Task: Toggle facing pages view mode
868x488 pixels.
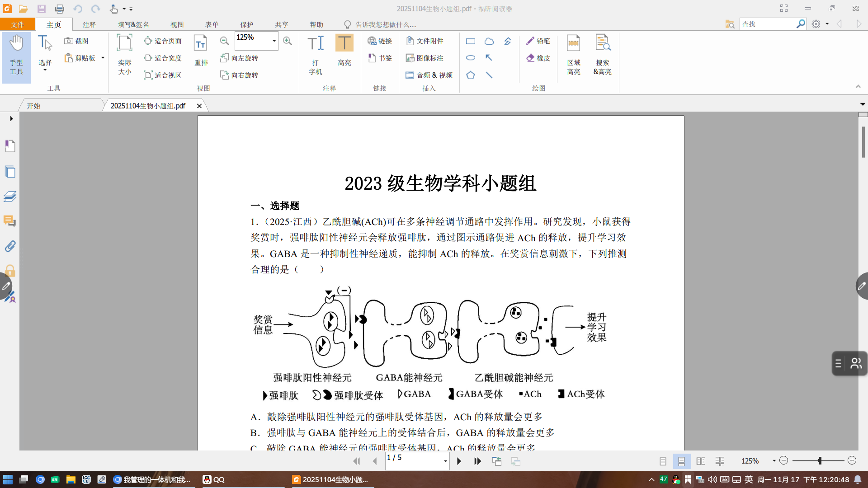Action: [701, 461]
